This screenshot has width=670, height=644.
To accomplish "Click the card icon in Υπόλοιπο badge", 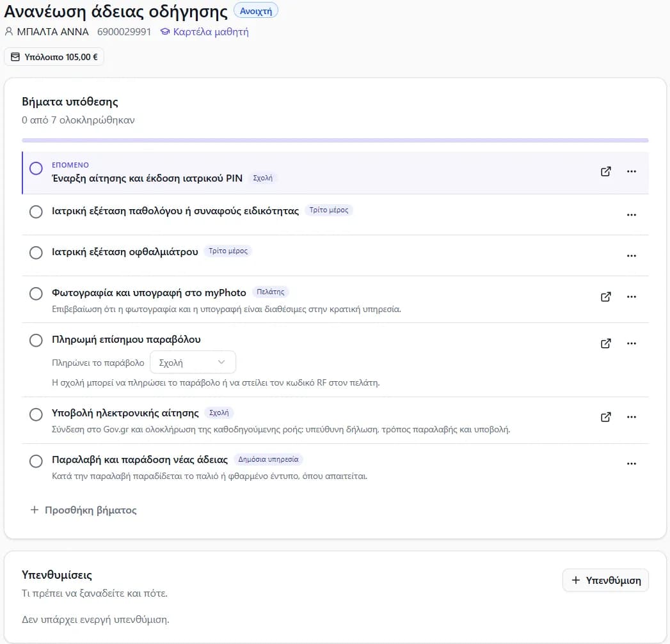I will tap(15, 57).
